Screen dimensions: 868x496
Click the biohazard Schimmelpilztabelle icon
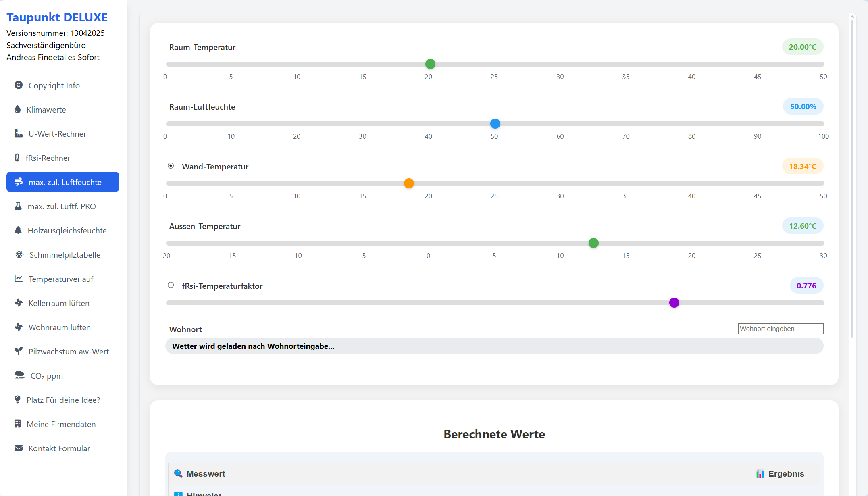(19, 254)
